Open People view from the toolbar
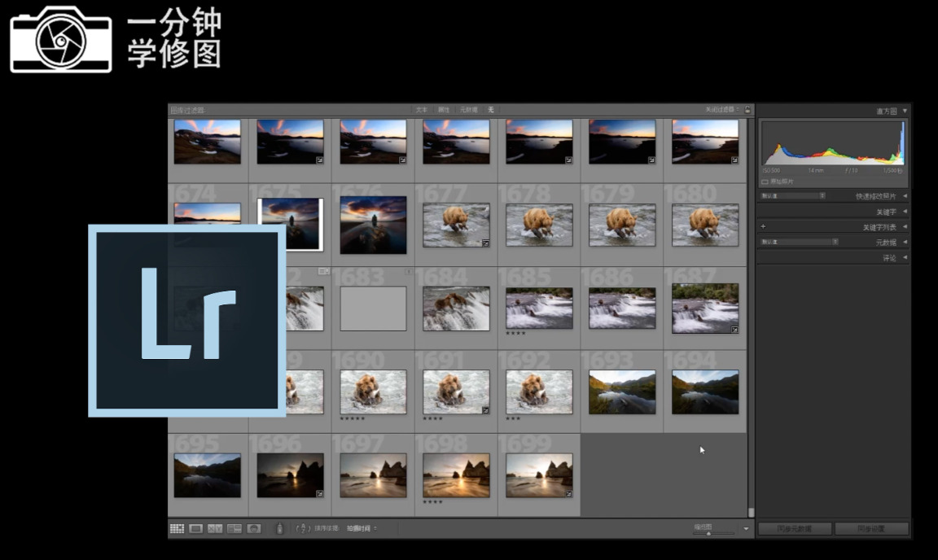Viewport: 938px width, 560px height. [254, 529]
